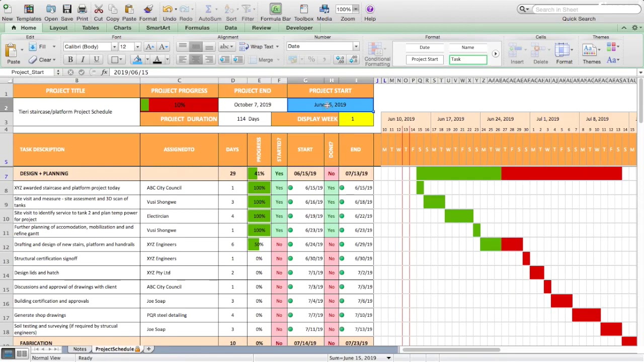Toggle Italic formatting
The width and height of the screenshot is (644, 362).
pos(83,59)
